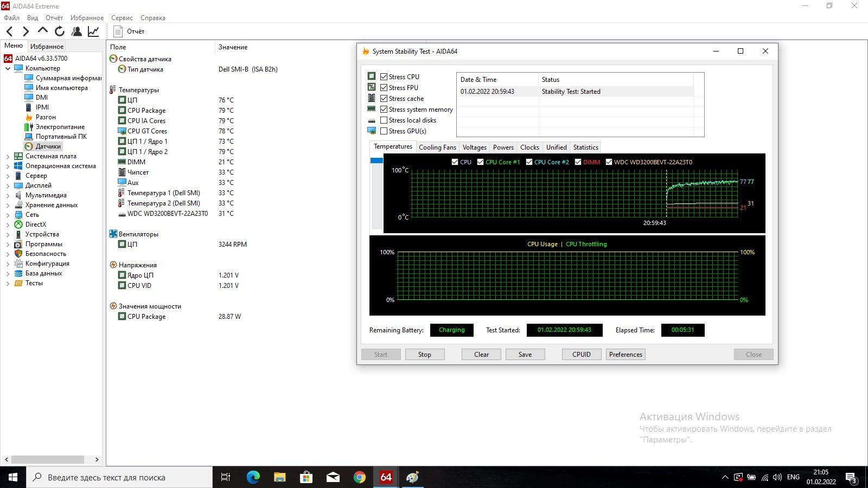The image size is (868, 488).
Task: Expand the Операционная система node
Action: (x=8, y=166)
